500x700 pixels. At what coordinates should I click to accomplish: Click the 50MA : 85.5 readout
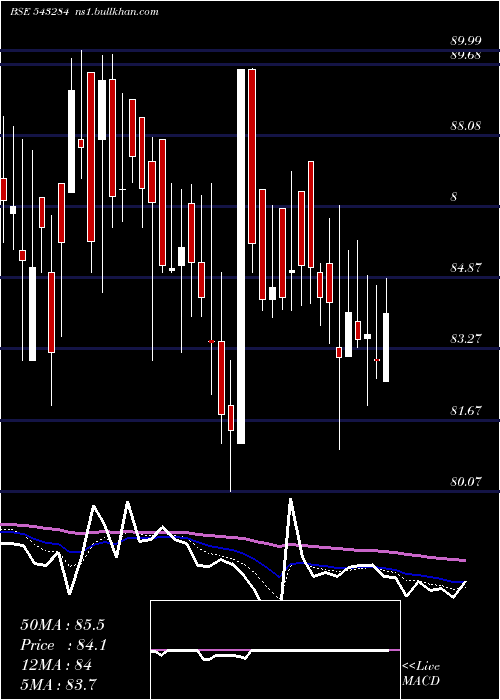(62, 625)
